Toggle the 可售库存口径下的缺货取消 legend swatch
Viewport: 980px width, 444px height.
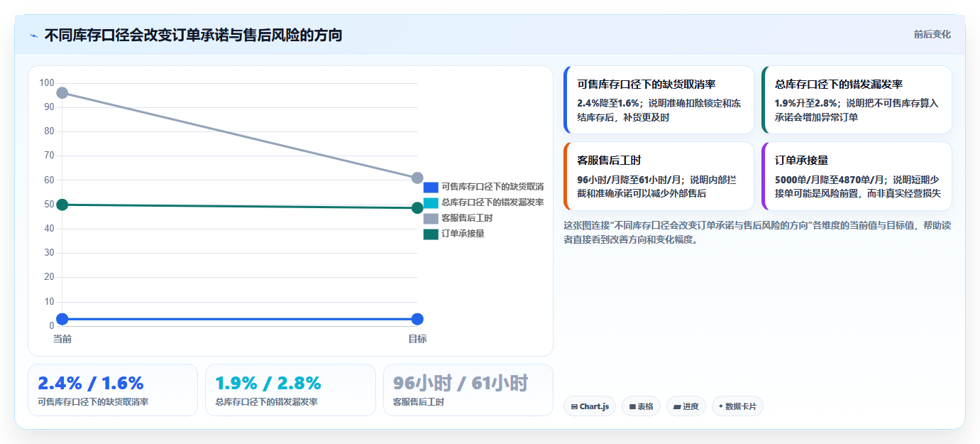coord(431,187)
